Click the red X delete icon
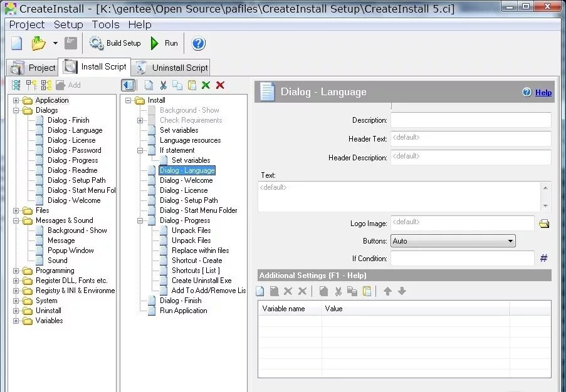566x392 pixels. click(220, 85)
